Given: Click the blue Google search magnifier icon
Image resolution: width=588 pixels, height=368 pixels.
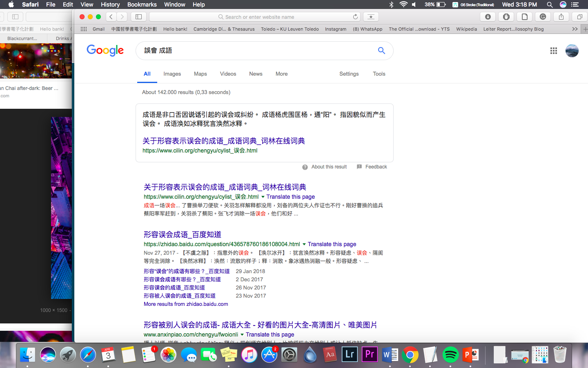Looking at the screenshot, I should point(381,50).
